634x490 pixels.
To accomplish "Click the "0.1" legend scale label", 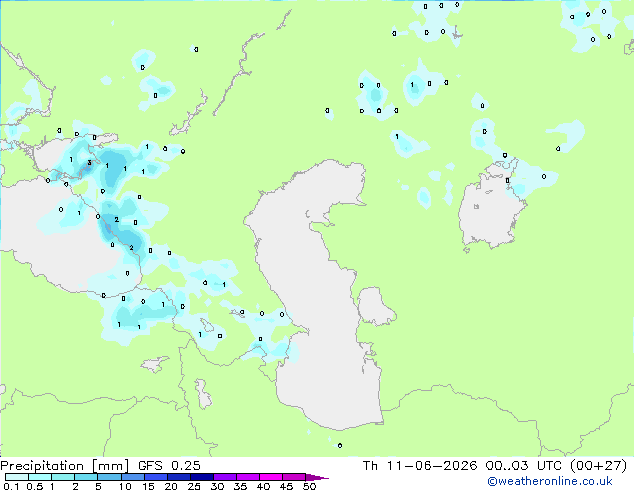I will click(11, 486).
